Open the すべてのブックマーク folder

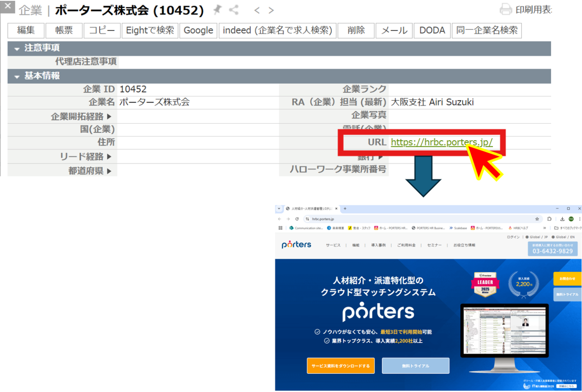pyautogui.click(x=568, y=228)
